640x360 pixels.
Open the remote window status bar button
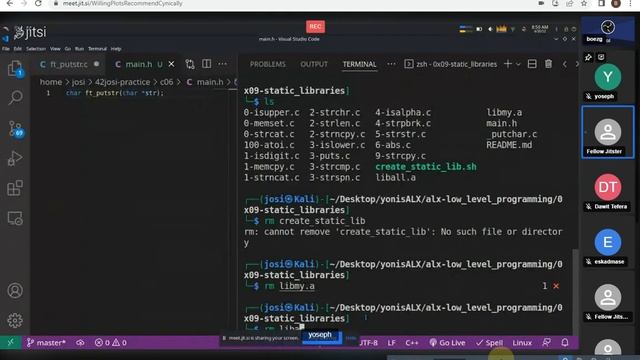11,342
